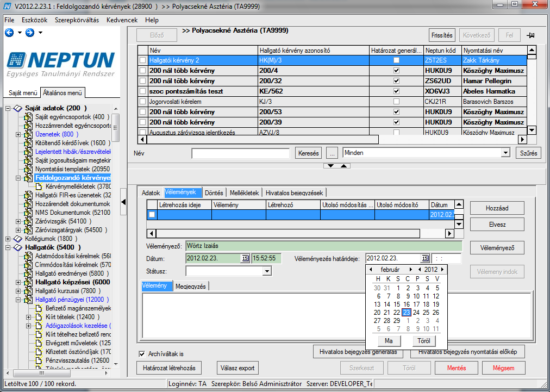
Task: Click the up splitter arrow below Név
Action: (x=343, y=166)
